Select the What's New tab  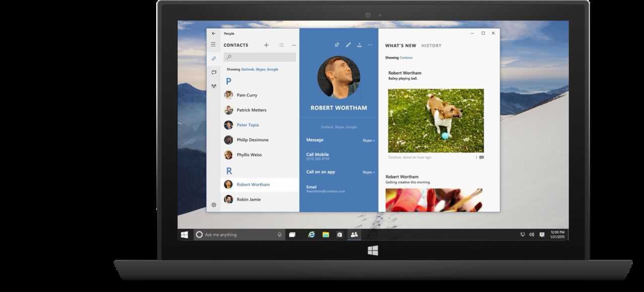[401, 46]
